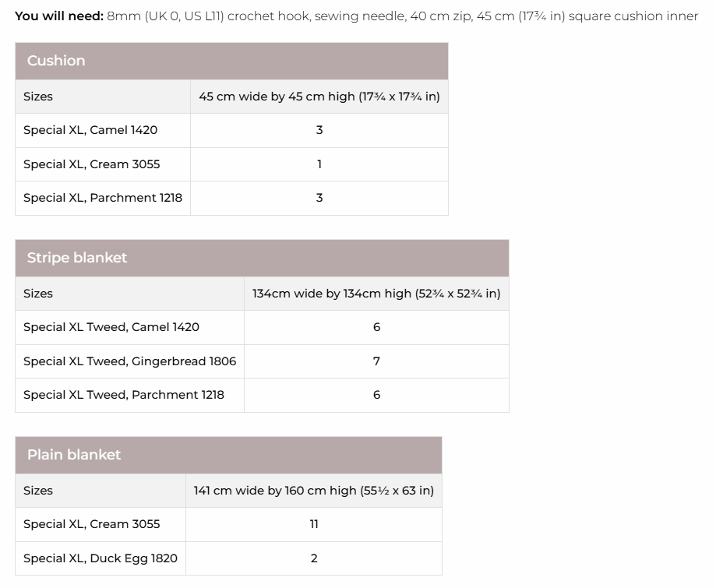Click the 45 cm wide cushion size cell

pos(319,97)
